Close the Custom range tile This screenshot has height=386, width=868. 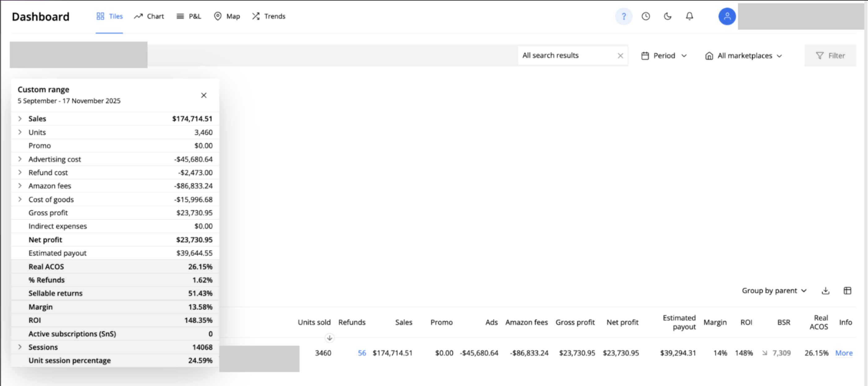pos(203,95)
